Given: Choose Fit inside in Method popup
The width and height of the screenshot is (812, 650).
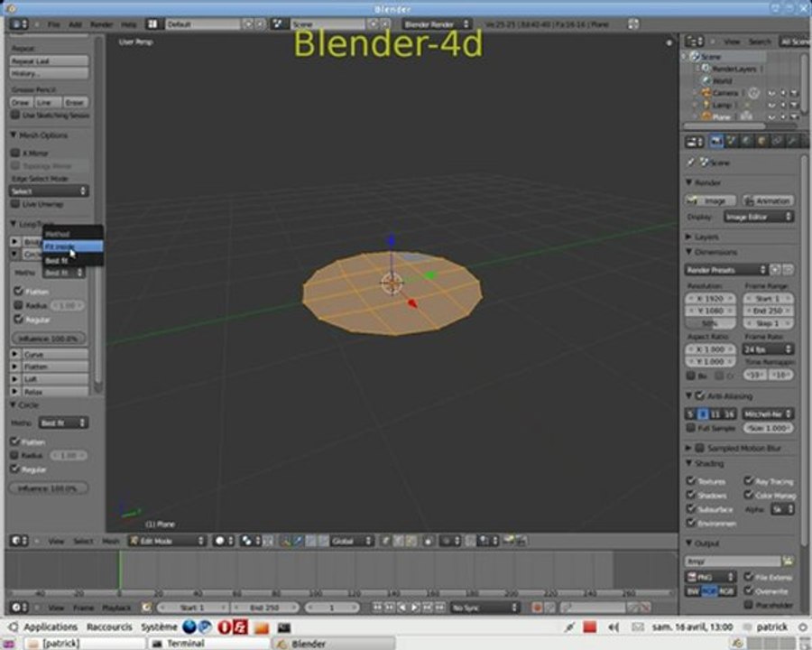Looking at the screenshot, I should click(x=72, y=246).
